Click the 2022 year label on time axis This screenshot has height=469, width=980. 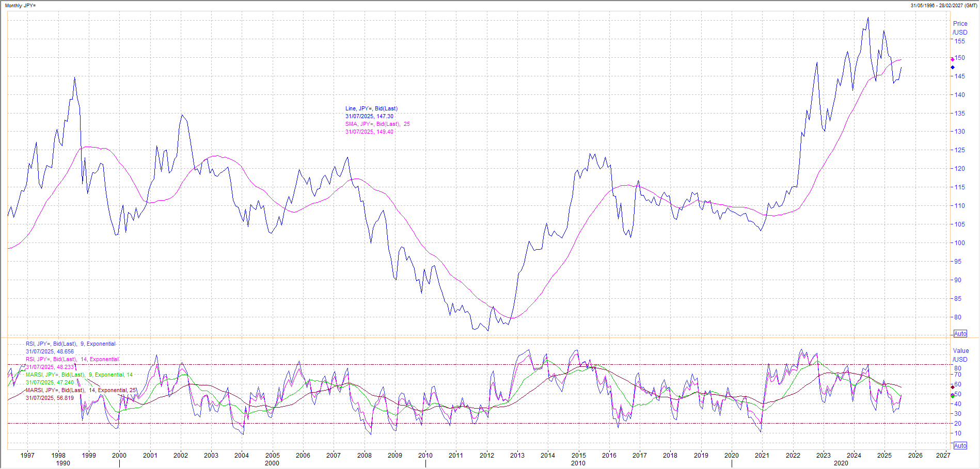(x=793, y=456)
